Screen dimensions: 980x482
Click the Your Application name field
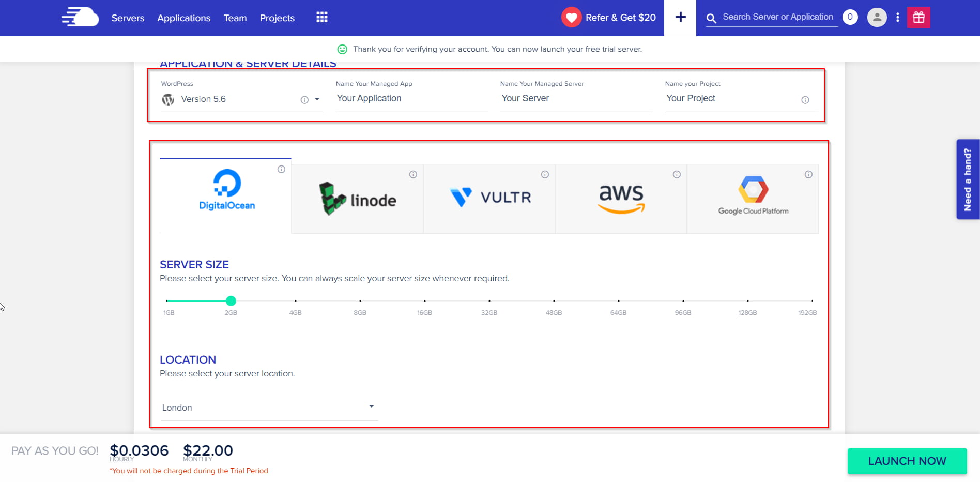(x=411, y=98)
